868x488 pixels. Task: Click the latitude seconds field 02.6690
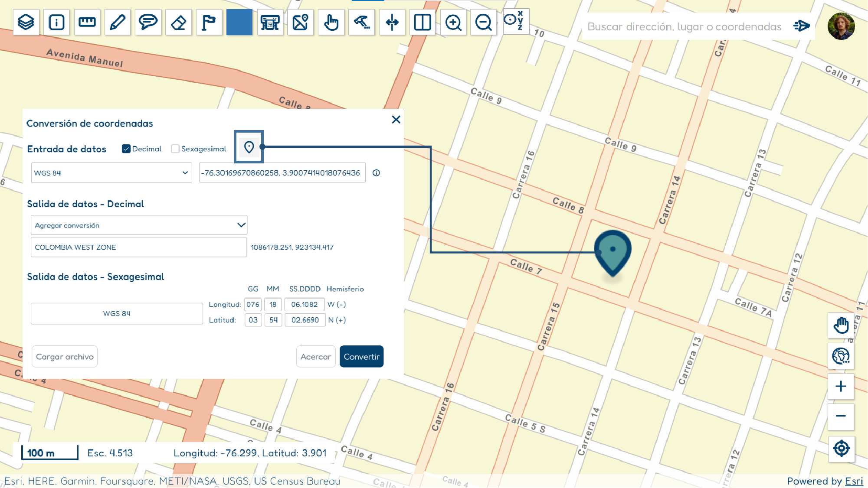coord(305,320)
